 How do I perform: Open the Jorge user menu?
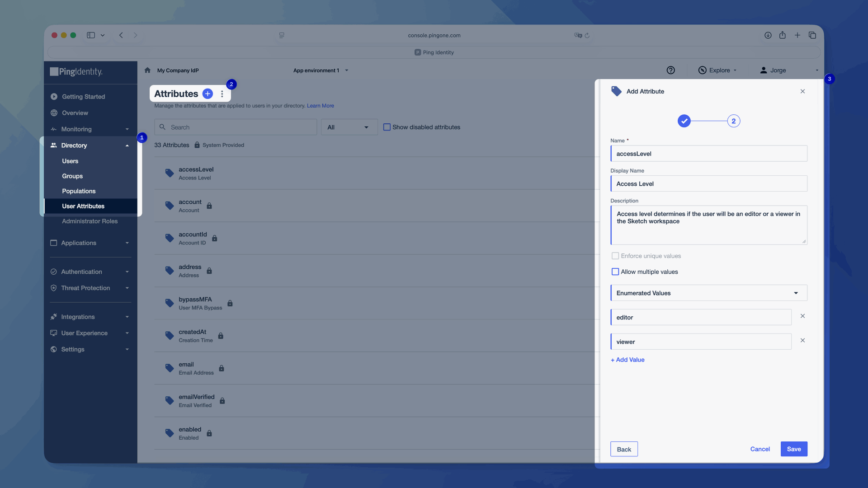(789, 70)
